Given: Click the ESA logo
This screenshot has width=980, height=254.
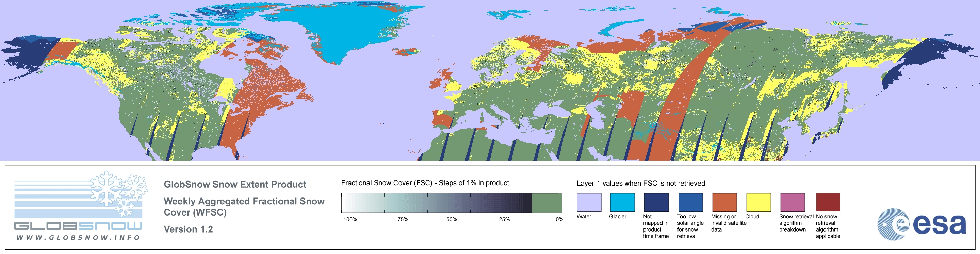Looking at the screenshot, I should pyautogui.click(x=922, y=224).
